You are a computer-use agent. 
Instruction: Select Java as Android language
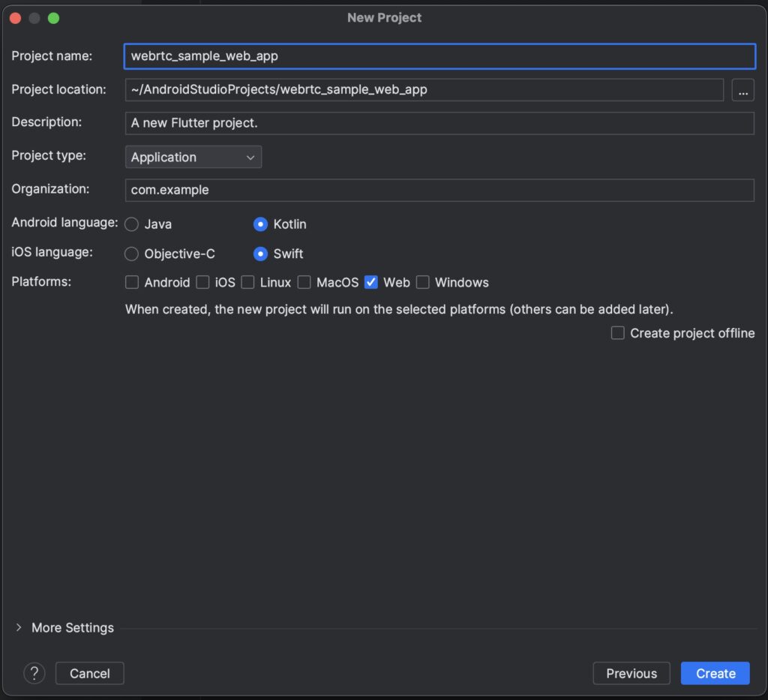point(131,224)
